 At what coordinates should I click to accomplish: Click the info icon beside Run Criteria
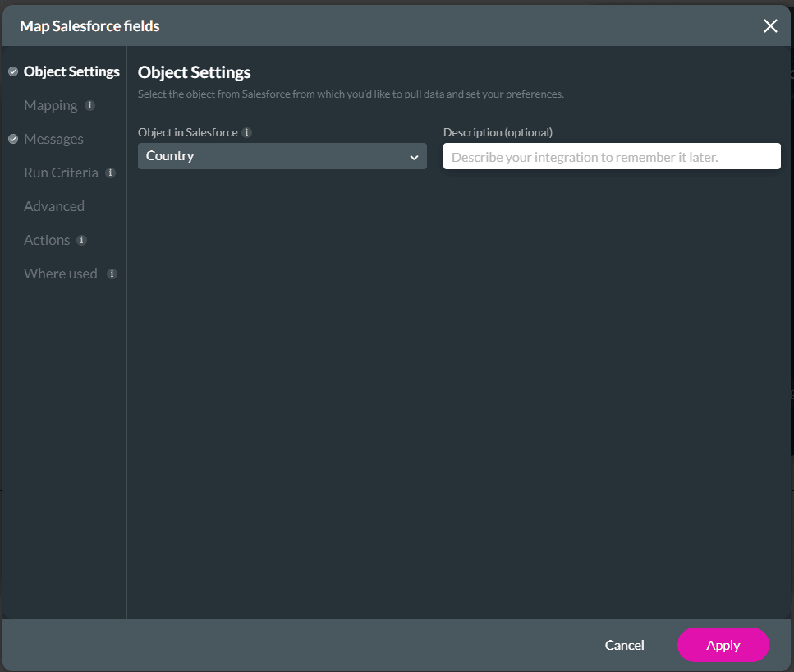point(110,173)
